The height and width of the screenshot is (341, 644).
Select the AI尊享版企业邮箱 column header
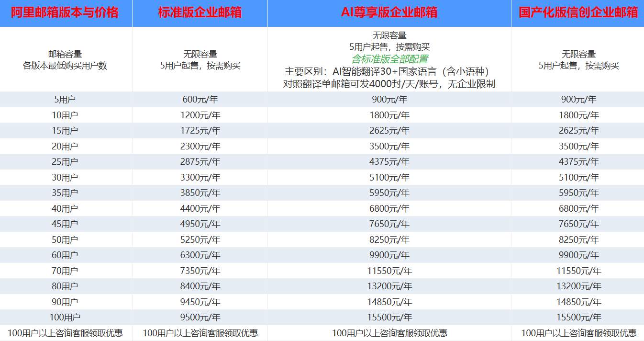[389, 13]
